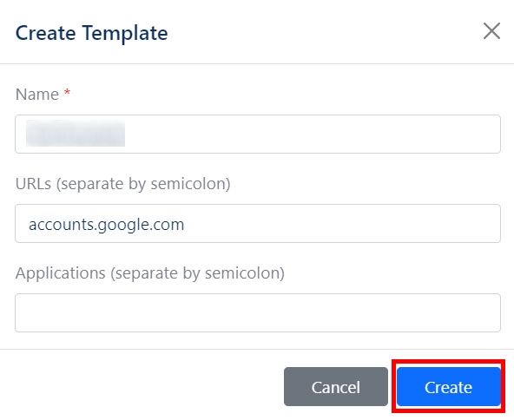Click the URLs (separate by semicolon) label
This screenshot has height=420, width=514.
[123, 184]
